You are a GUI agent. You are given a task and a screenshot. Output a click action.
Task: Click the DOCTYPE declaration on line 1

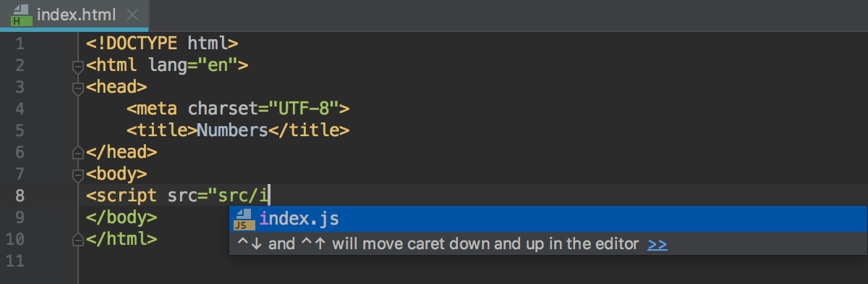162,43
